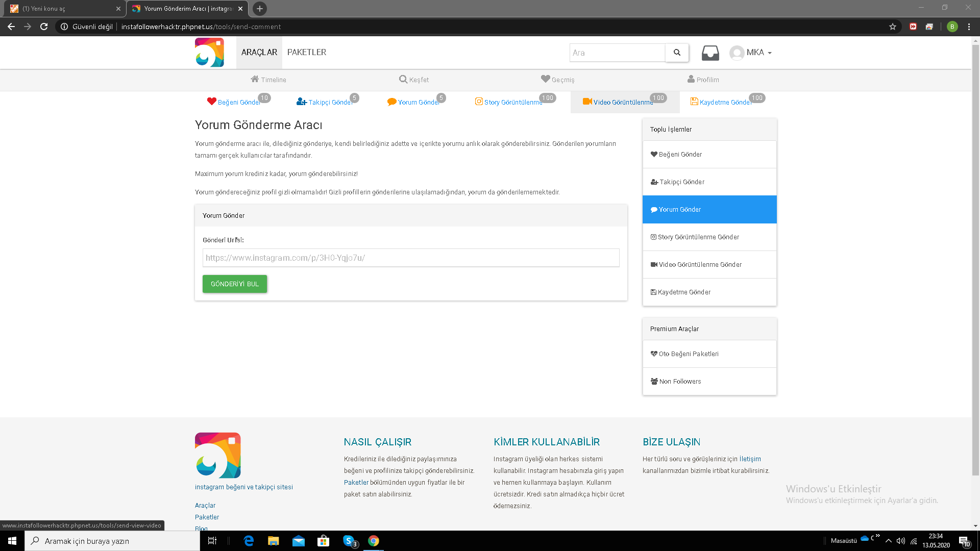The width and height of the screenshot is (980, 551).
Task: Select Story Görüntülenme Gönder in the sidebar
Action: pyautogui.click(x=709, y=237)
